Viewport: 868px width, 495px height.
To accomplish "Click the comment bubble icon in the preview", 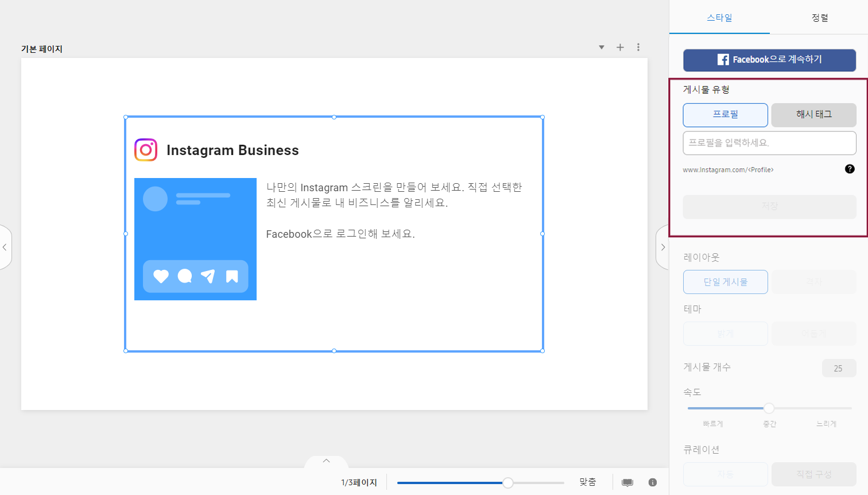I will (x=185, y=276).
